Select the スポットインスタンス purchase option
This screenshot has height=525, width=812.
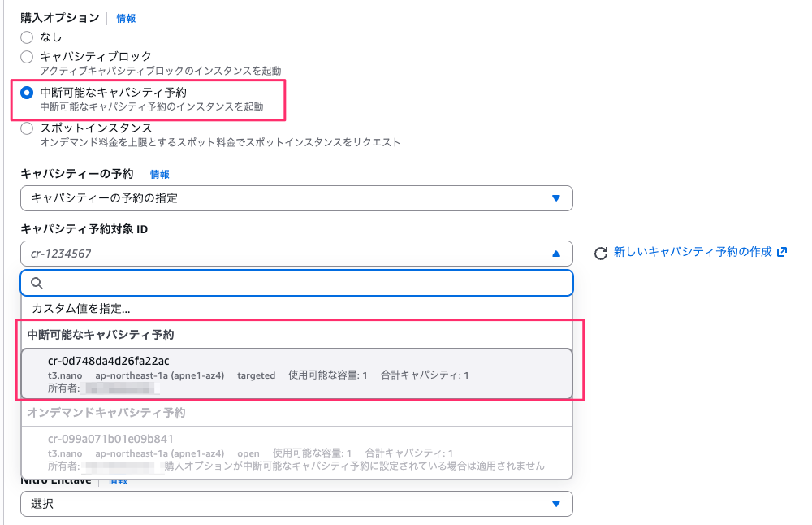click(x=26, y=128)
